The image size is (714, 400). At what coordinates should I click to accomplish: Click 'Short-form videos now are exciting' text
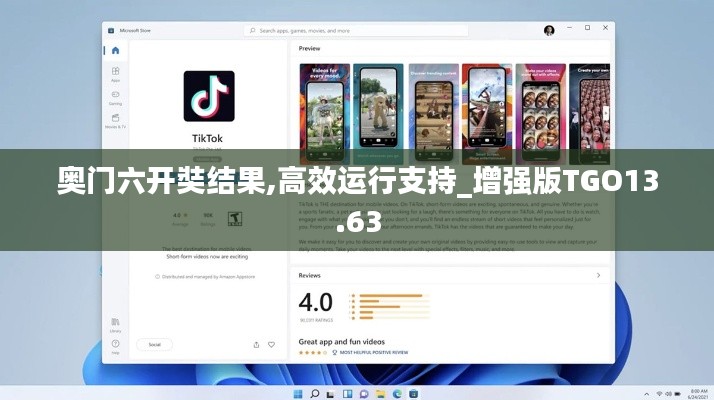click(207, 257)
